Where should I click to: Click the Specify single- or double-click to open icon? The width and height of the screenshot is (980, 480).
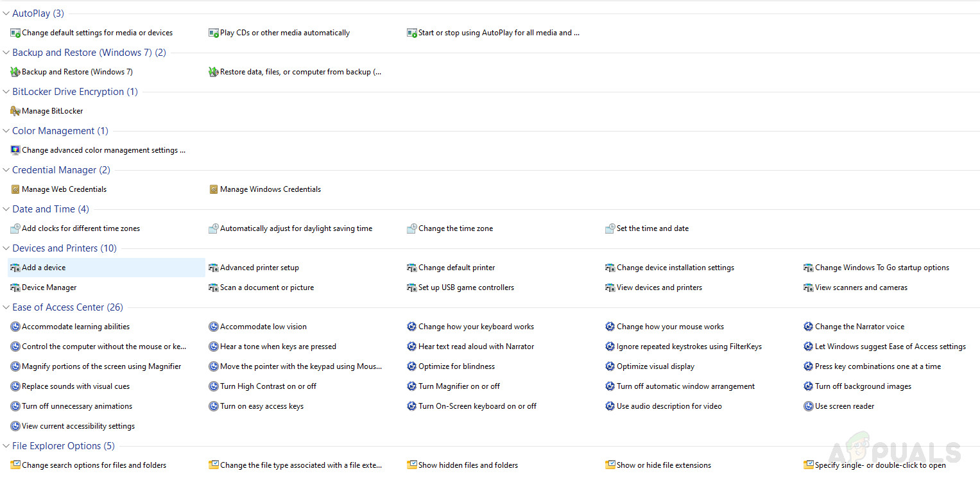pos(809,465)
